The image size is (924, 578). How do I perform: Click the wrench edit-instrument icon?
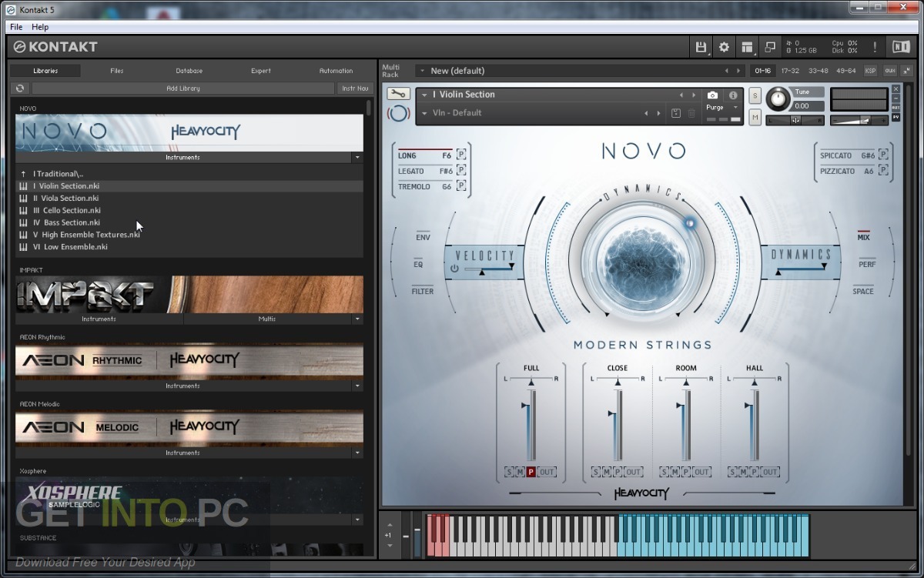point(398,94)
